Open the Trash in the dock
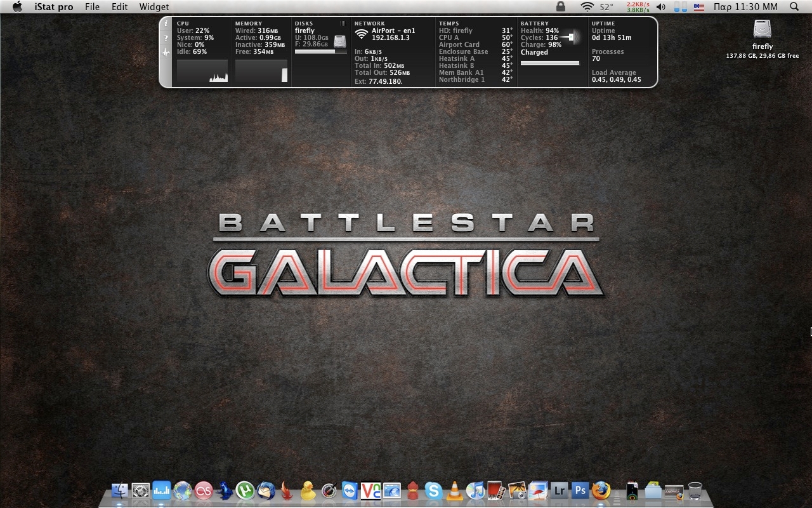Image resolution: width=812 pixels, height=508 pixels. point(695,490)
